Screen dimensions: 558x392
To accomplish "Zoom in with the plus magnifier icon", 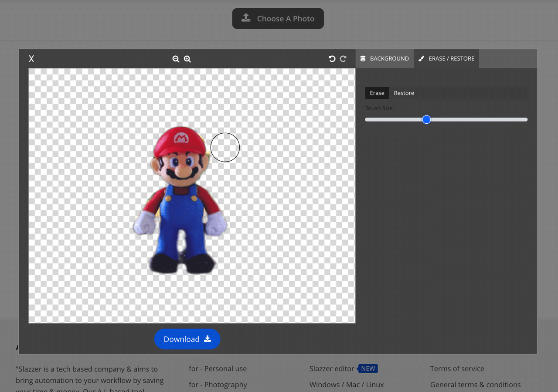I will [x=187, y=59].
